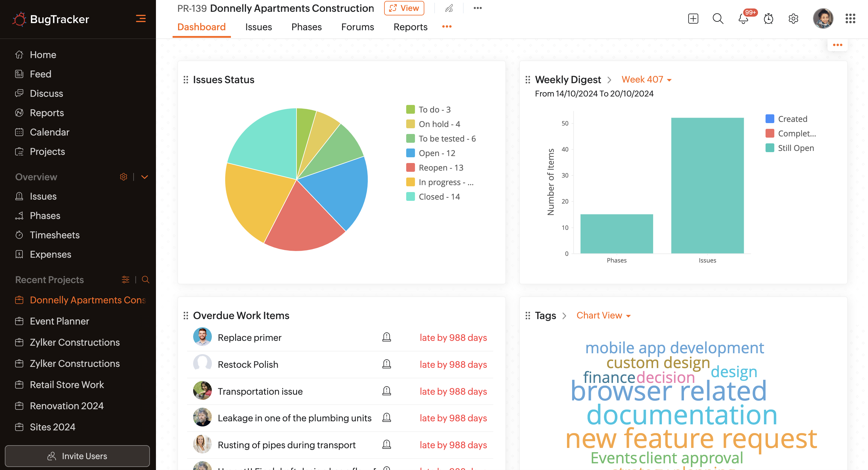Click the quick add plus icon
Screen dimensions: 868x470
693,18
